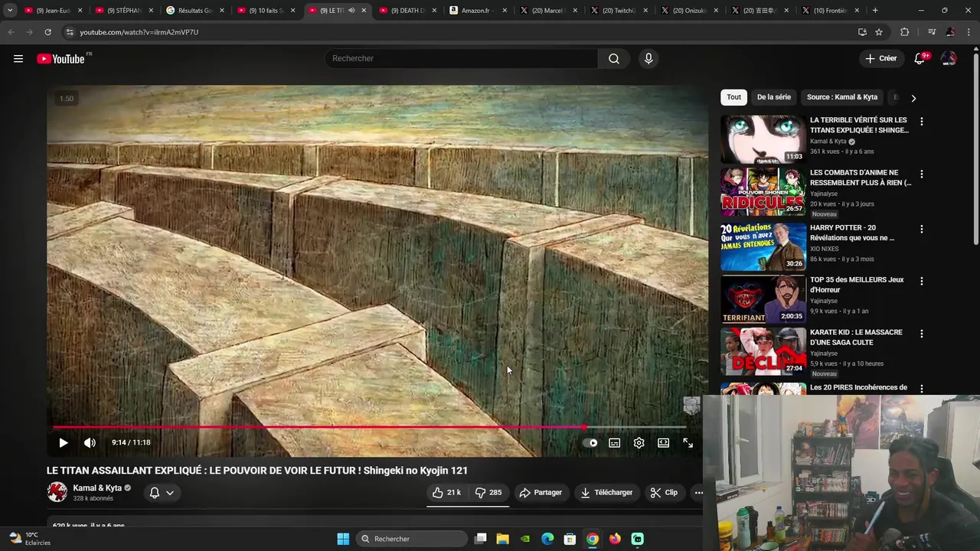Open YouTube notifications bell
Screen dimensions: 980x551
[920, 59]
